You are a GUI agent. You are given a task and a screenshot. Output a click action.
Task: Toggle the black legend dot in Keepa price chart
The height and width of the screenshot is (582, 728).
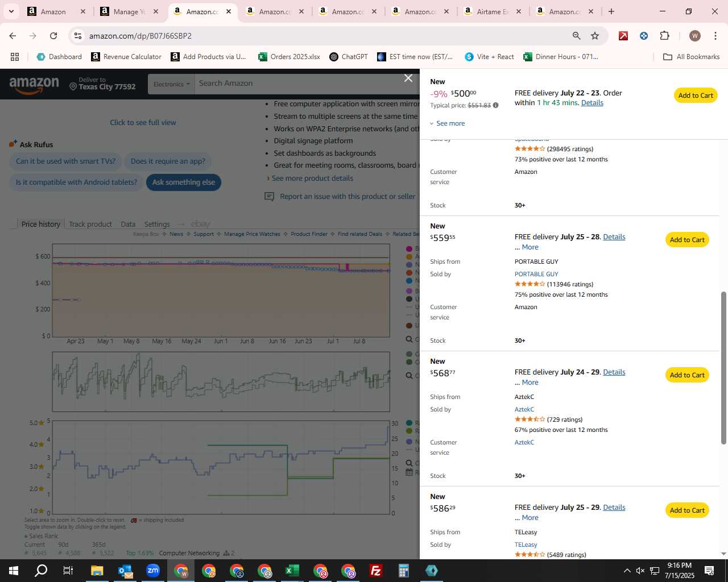pos(409,299)
